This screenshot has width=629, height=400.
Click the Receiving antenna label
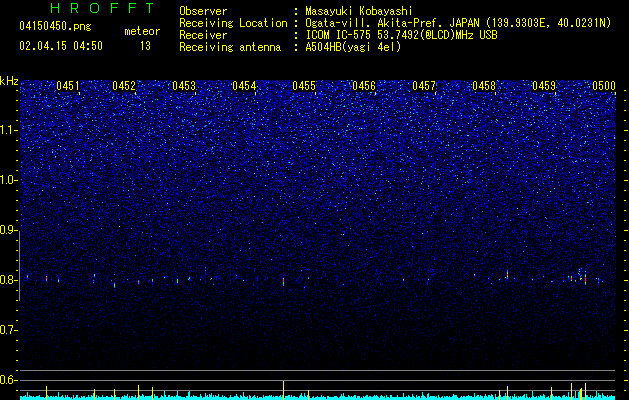click(230, 47)
